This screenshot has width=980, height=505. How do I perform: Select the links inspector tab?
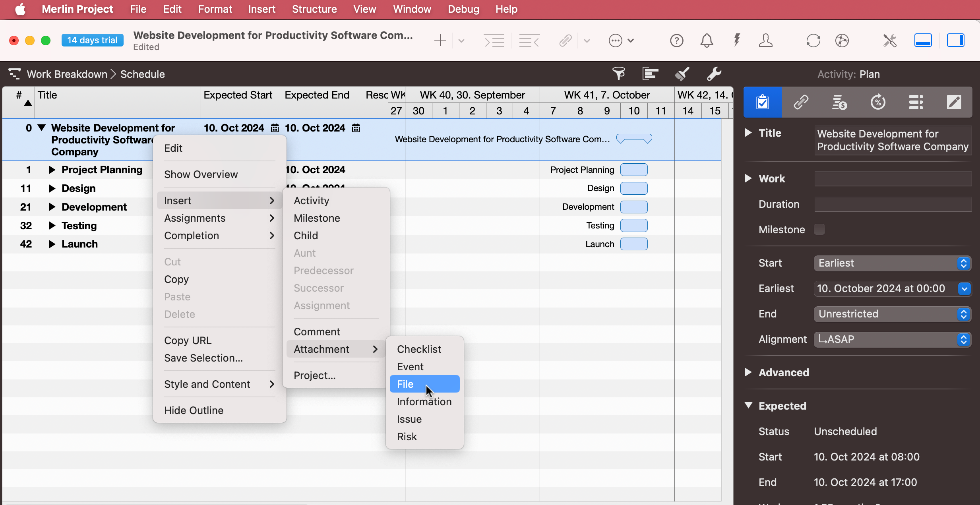[801, 102]
